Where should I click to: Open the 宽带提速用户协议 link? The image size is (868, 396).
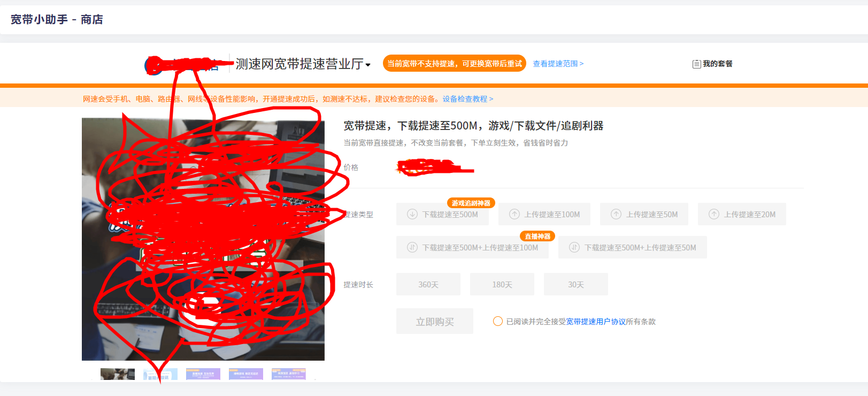click(596, 322)
